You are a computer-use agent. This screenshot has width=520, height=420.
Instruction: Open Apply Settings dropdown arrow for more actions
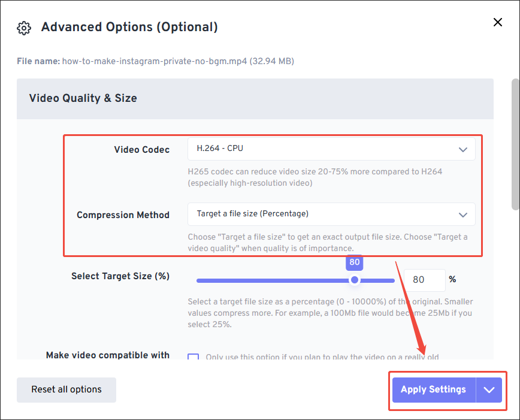[489, 389]
